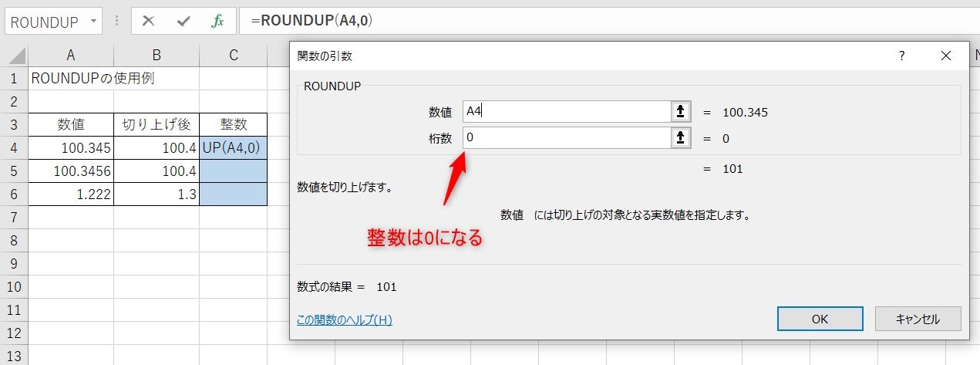Collapse dialog using 桁数 range selector icon
The width and height of the screenshot is (980, 365).
[681, 138]
